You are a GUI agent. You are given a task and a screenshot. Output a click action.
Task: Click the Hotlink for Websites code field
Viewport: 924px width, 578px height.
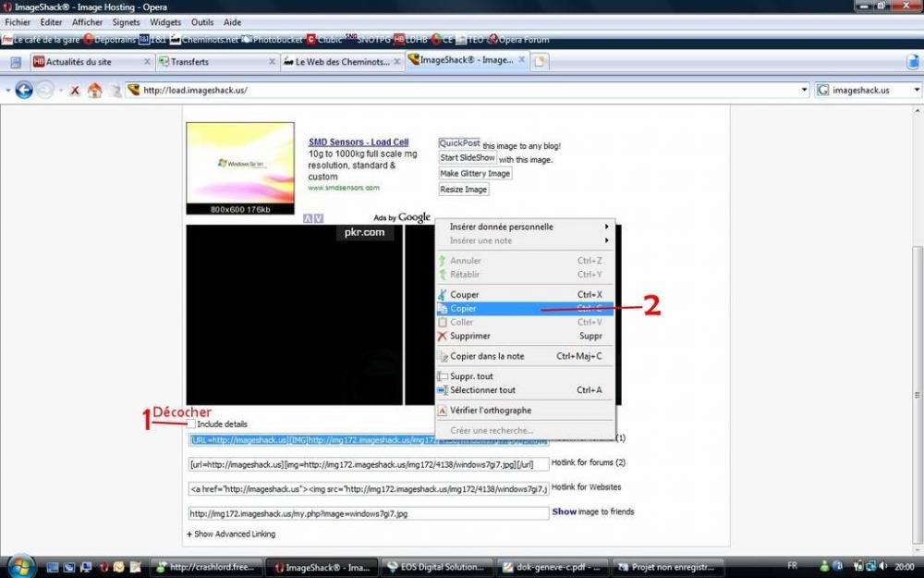[368, 488]
